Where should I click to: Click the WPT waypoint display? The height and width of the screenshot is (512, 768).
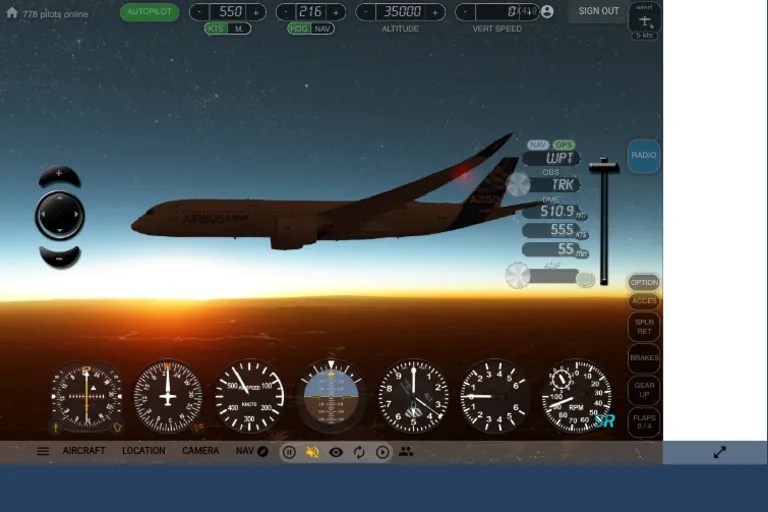tap(552, 158)
